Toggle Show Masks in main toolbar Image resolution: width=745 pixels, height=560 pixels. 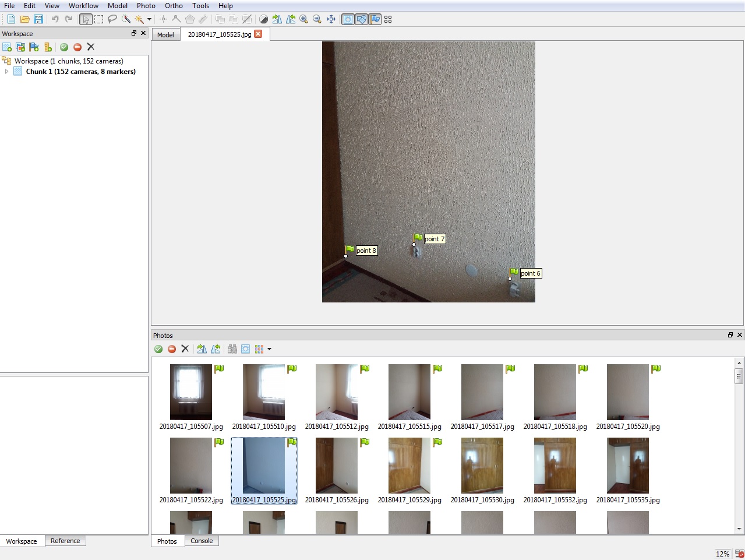point(348,19)
